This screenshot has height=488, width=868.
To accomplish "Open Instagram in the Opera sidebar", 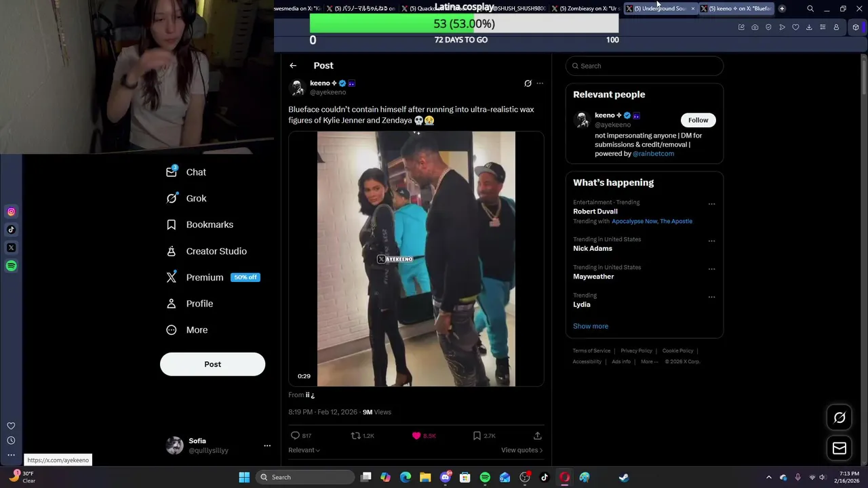I will [x=11, y=212].
